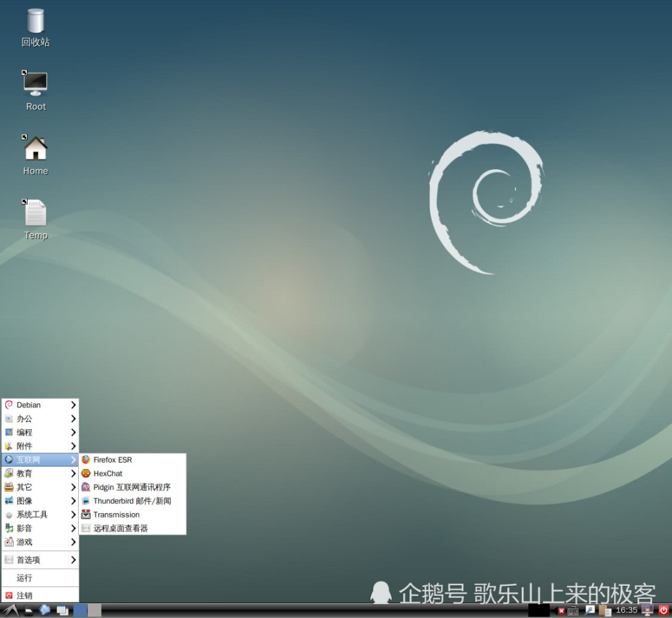
Task: Click the Transmission icon
Action: pos(86,515)
